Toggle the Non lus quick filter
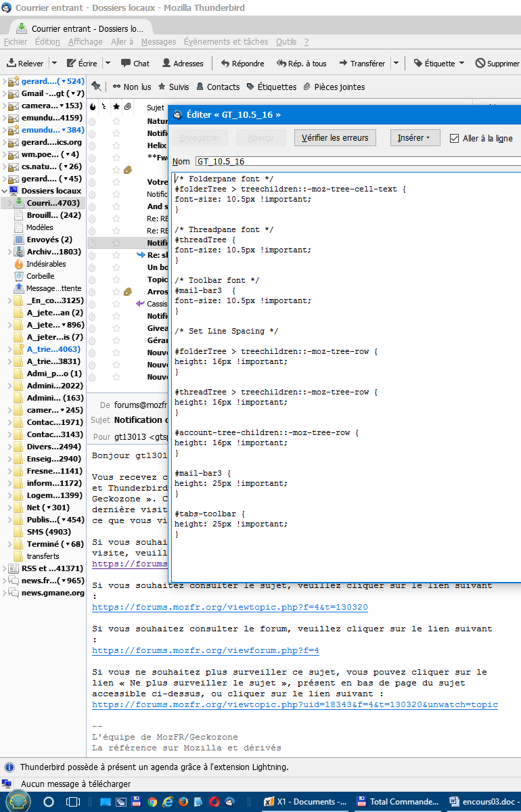This screenshot has height=812, width=521. [131, 87]
